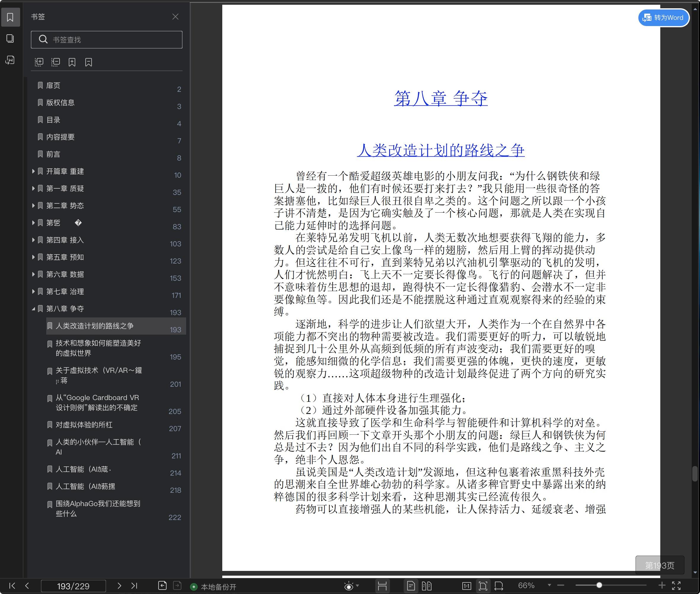Click the page number box 193/229
Screen dimensions: 700x594
(73, 586)
